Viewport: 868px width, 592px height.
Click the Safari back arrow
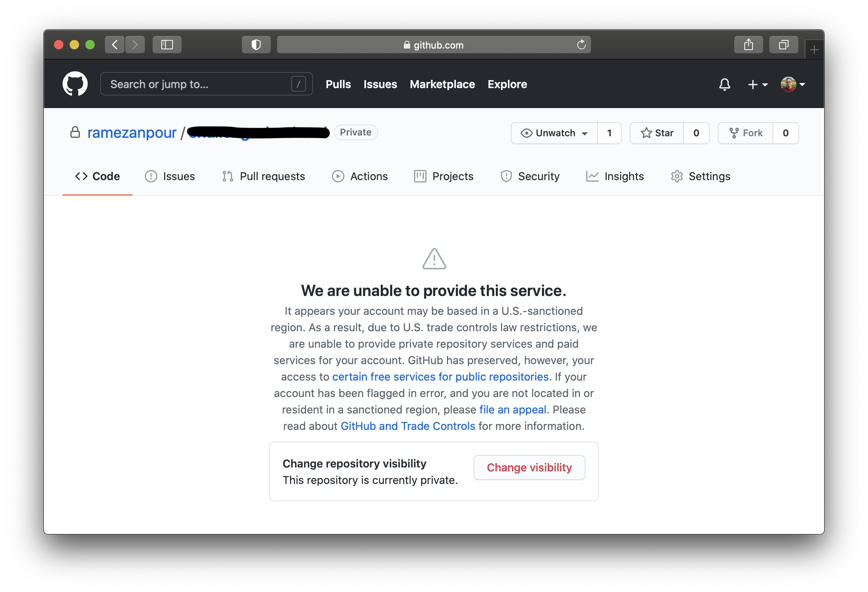point(115,45)
